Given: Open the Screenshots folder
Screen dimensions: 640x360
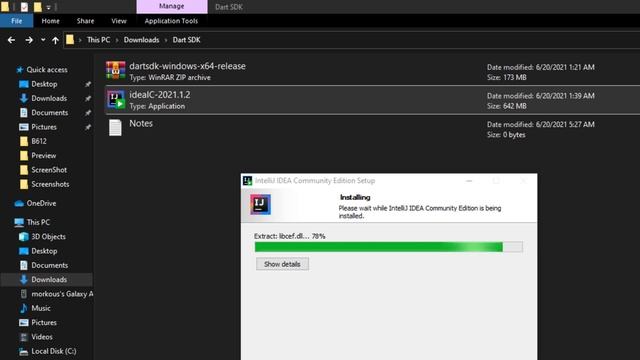Looking at the screenshot, I should (50, 184).
